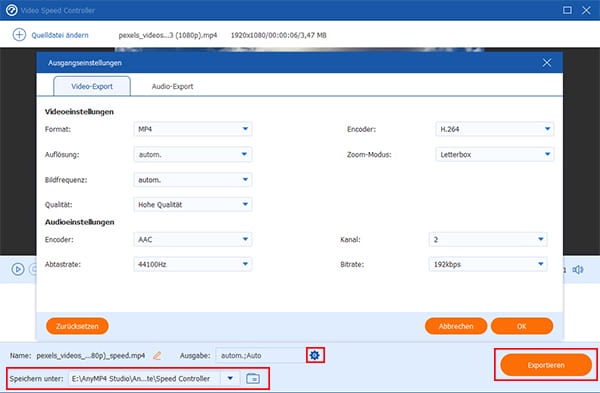This screenshot has width=600, height=393.
Task: Switch to the Audio-Export tab
Action: 172,86
